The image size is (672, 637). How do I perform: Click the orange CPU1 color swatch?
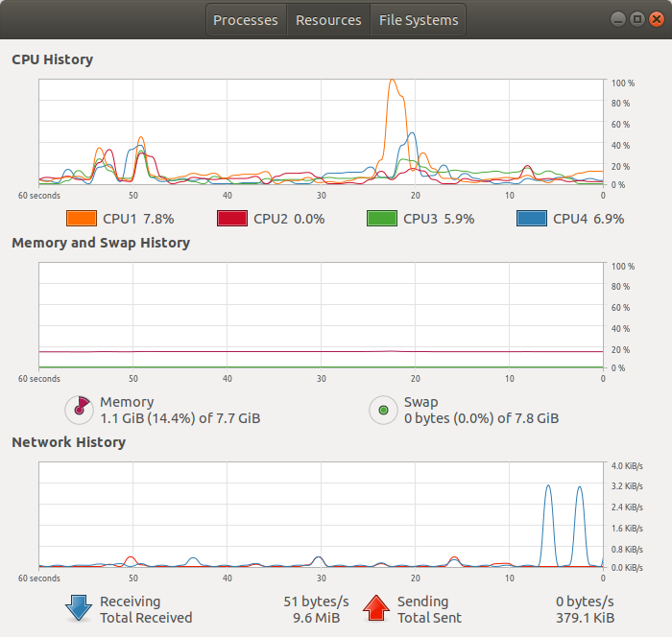point(82,219)
